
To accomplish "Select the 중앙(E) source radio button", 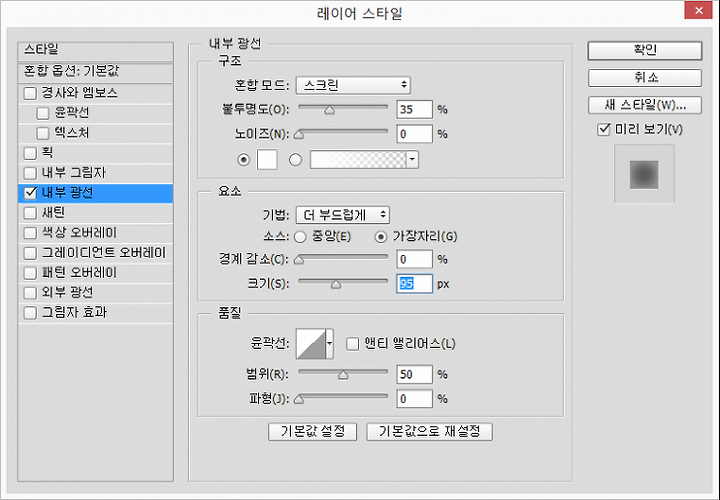I will (x=300, y=237).
